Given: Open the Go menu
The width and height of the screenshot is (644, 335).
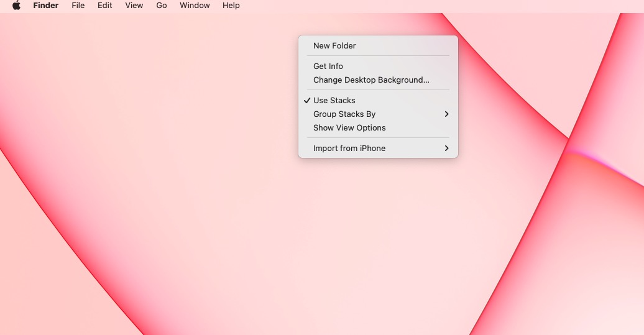Looking at the screenshot, I should click(162, 6).
